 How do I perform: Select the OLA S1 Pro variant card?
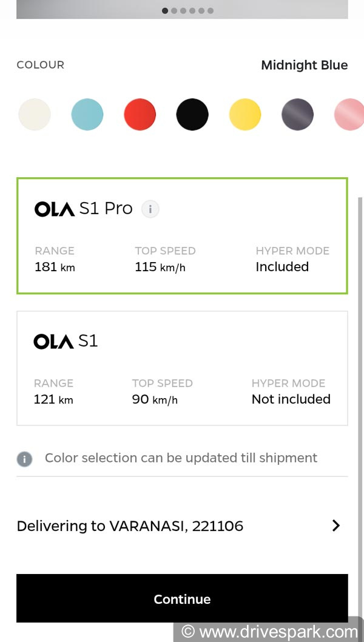[x=182, y=235]
